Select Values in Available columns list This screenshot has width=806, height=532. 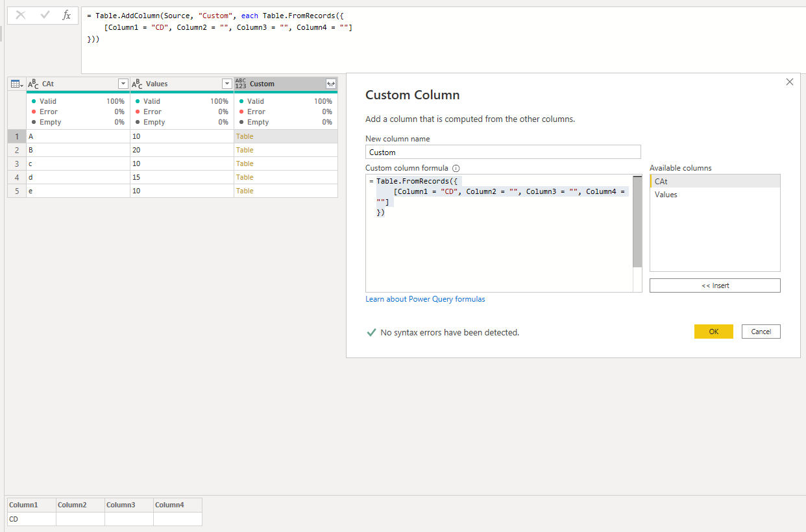point(715,194)
